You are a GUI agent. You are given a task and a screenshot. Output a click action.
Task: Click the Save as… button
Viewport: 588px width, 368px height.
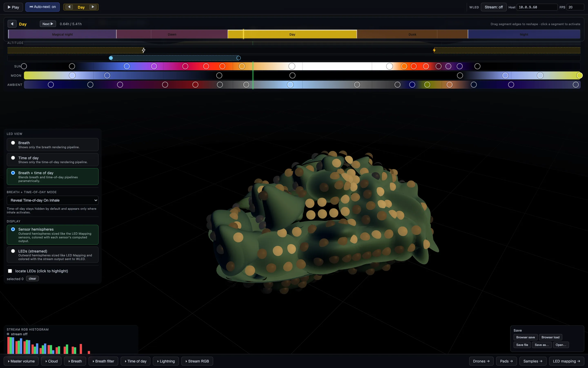(542, 345)
